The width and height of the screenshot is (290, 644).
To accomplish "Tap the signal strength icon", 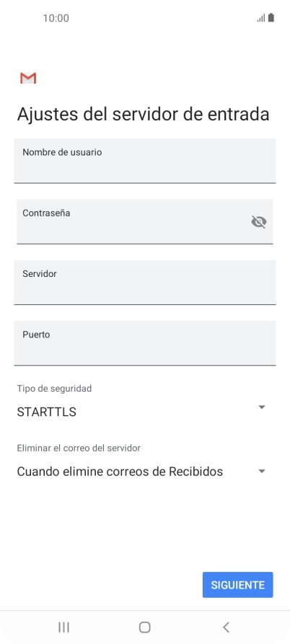I will point(261,18).
